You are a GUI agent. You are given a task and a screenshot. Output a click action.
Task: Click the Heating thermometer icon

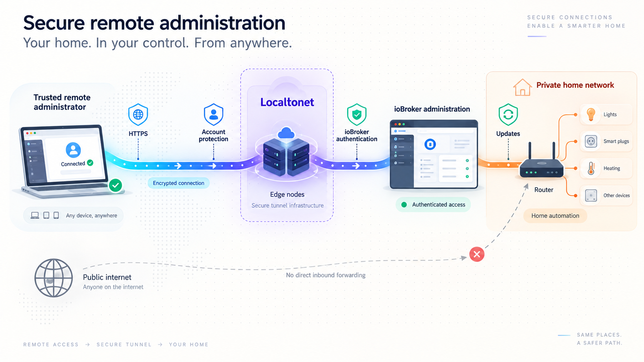(x=591, y=168)
